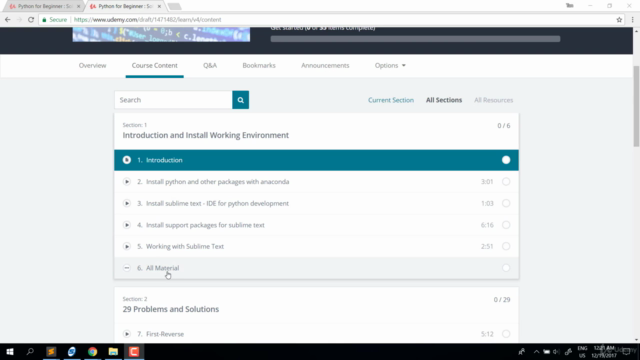Open lecture 3 Install sublime text
Screen dimensions: 640x360
pos(316,203)
